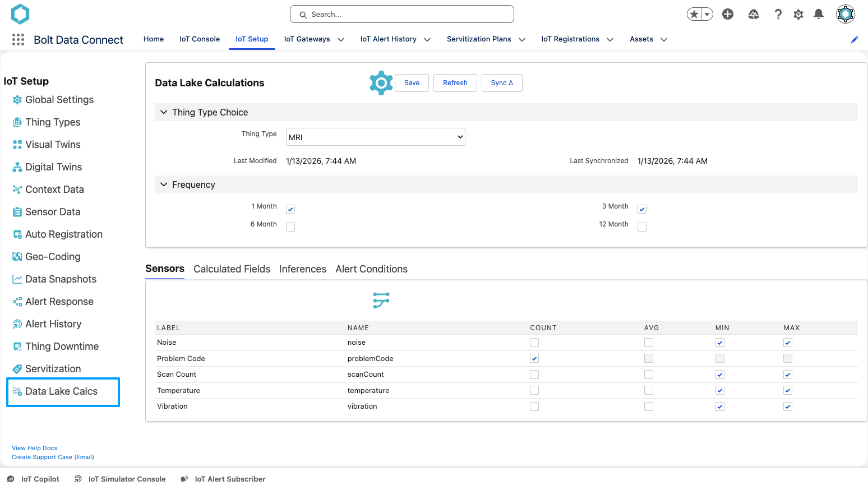Open IoT Simulator Console utility item
868x490 pixels.
[x=120, y=479]
